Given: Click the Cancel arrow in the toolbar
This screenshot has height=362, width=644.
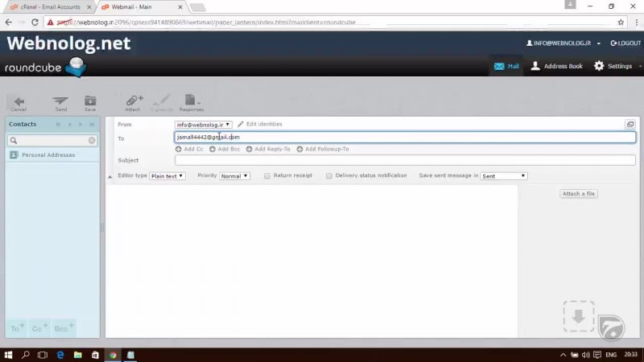Looking at the screenshot, I should point(19,102).
